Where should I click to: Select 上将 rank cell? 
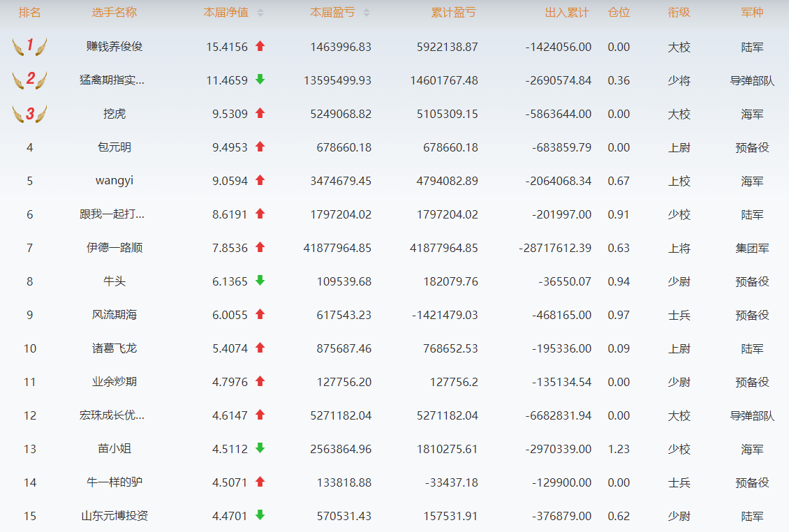(x=679, y=248)
